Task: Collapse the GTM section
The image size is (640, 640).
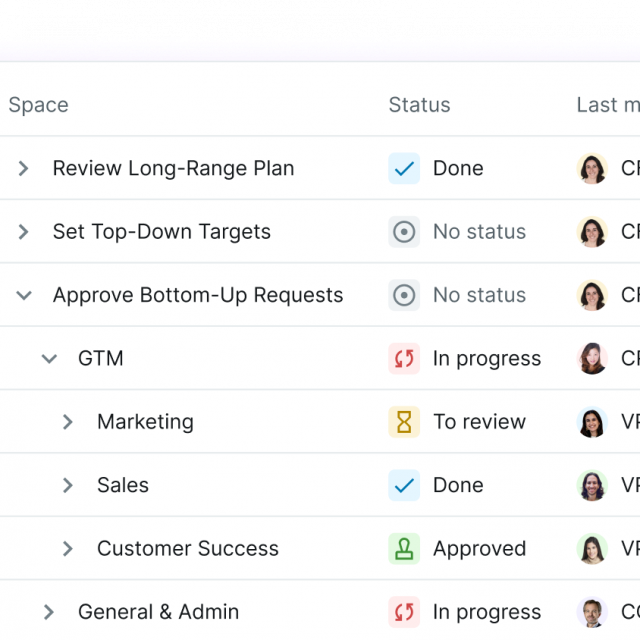Action: (x=49, y=358)
